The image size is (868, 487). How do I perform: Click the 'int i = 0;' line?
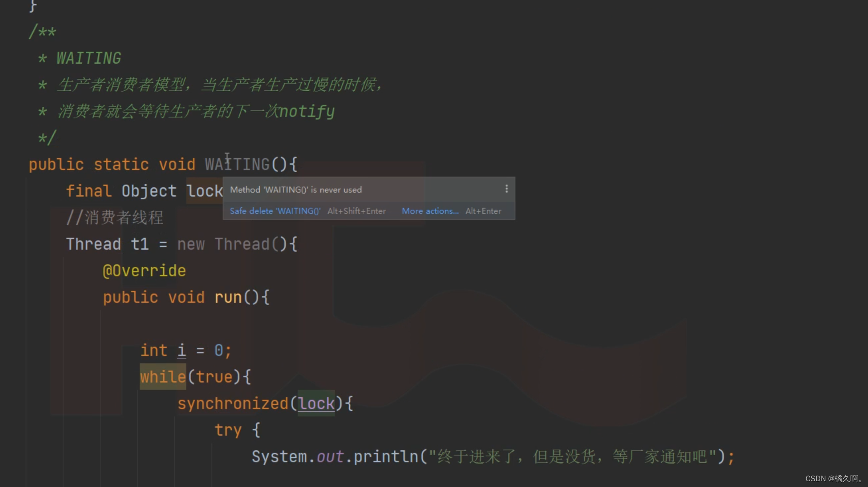pos(186,351)
